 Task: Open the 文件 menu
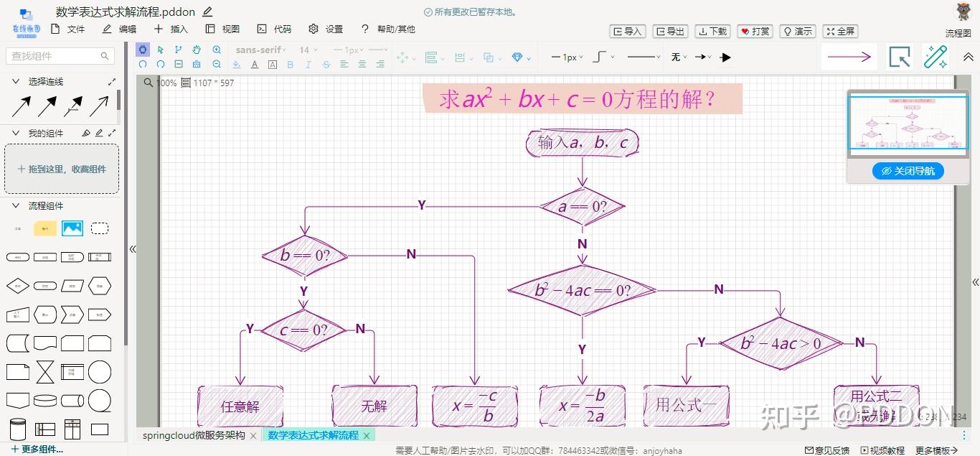click(75, 29)
